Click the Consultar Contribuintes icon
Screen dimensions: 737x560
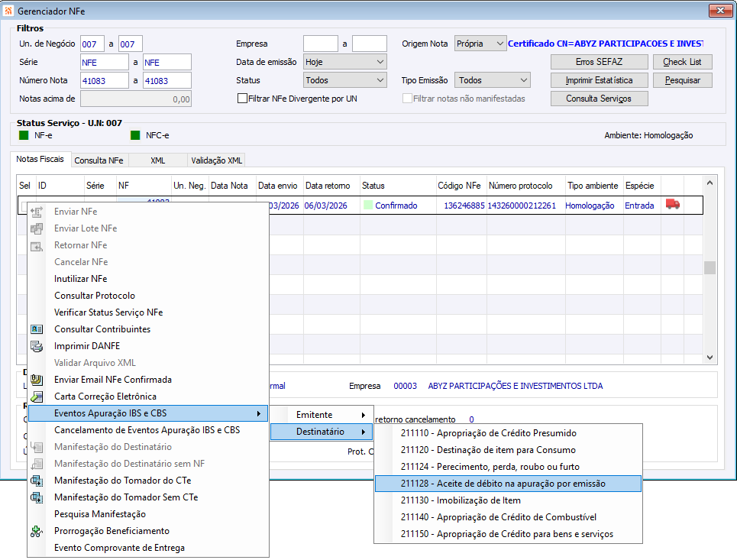(37, 329)
